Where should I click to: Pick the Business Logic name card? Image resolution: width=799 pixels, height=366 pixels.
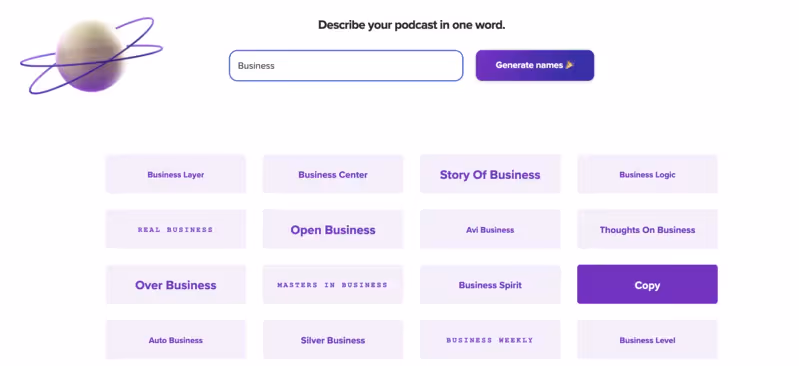pyautogui.click(x=647, y=174)
